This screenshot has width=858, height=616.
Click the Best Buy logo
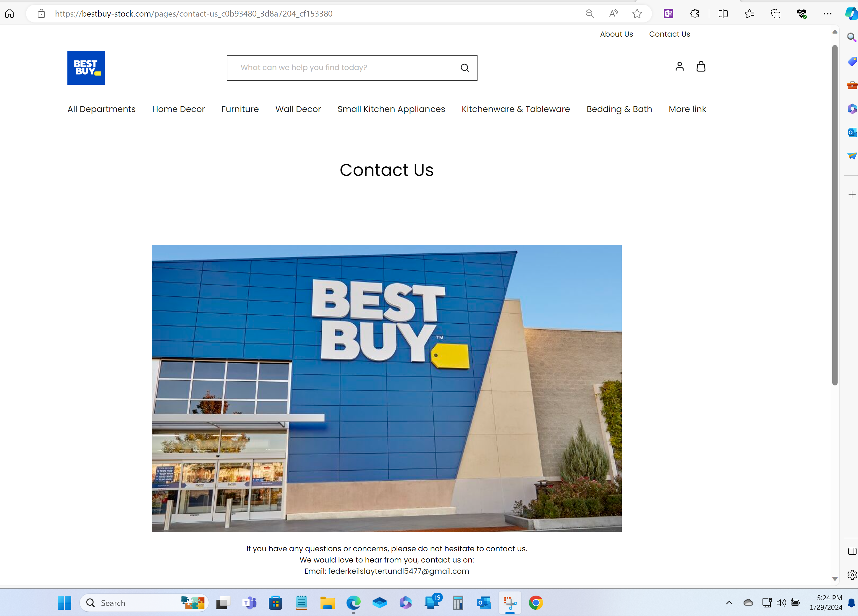[86, 68]
